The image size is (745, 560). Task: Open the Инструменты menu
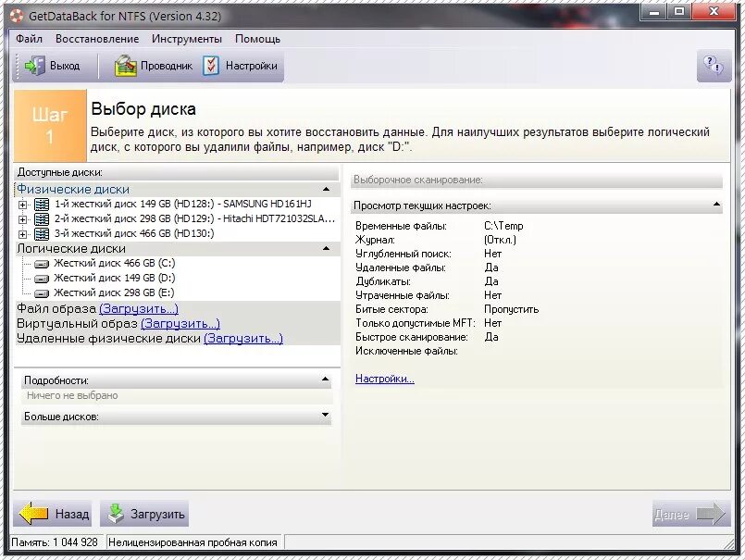[187, 39]
